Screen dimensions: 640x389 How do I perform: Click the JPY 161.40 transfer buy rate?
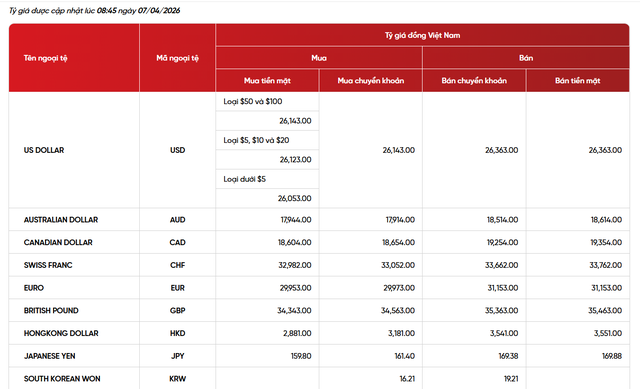point(404,356)
